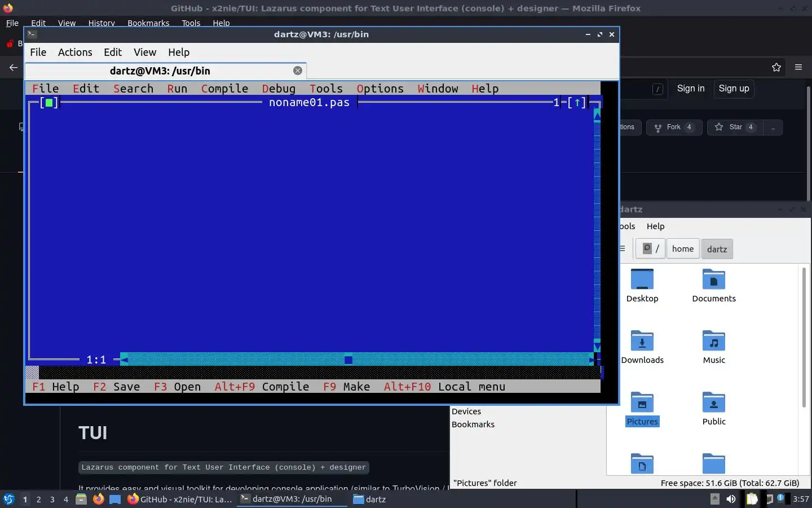812x508 pixels.
Task: Switch to workspace 2 in taskbar pager
Action: (38, 499)
